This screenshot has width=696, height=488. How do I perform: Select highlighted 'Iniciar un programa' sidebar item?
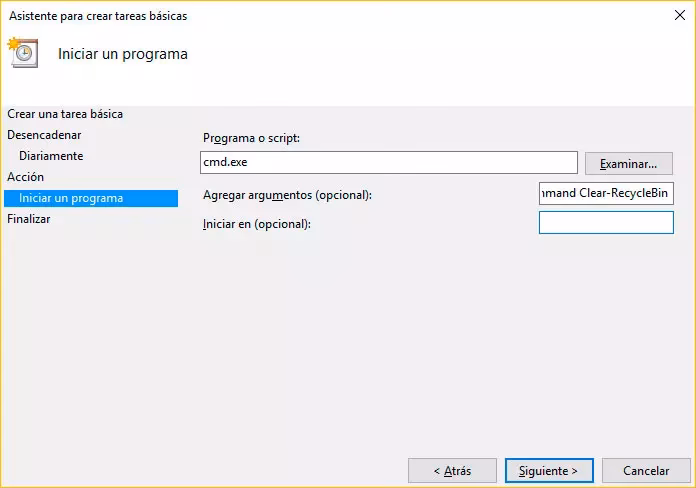pos(71,198)
